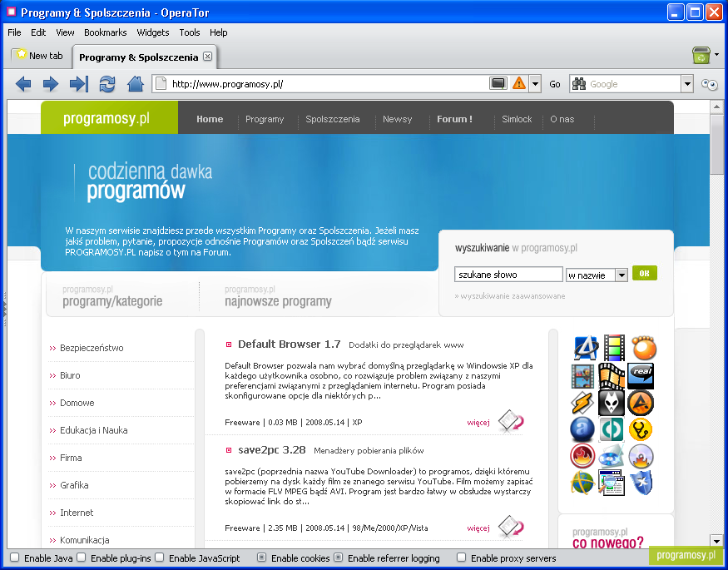Click the download icon for save2pc 3.28

click(511, 527)
